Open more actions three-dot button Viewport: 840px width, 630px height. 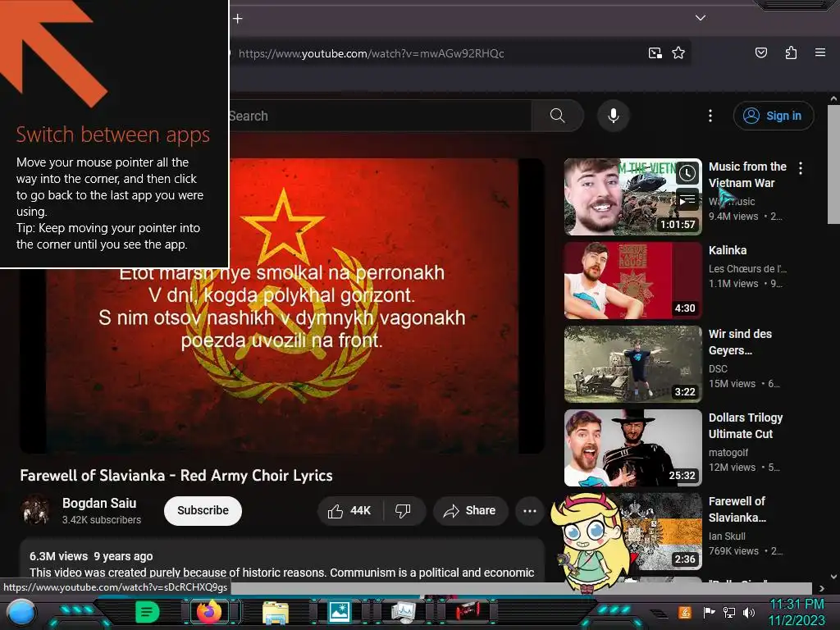coord(530,510)
